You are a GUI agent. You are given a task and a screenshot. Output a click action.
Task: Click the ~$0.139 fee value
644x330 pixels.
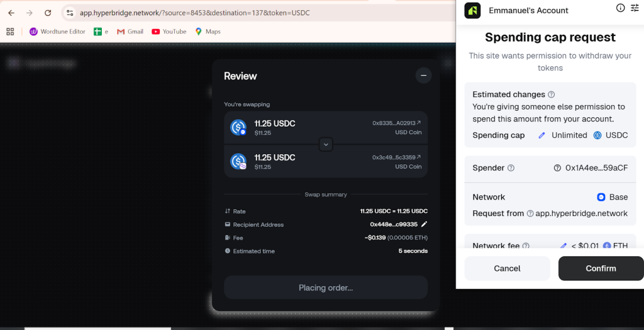(375, 237)
